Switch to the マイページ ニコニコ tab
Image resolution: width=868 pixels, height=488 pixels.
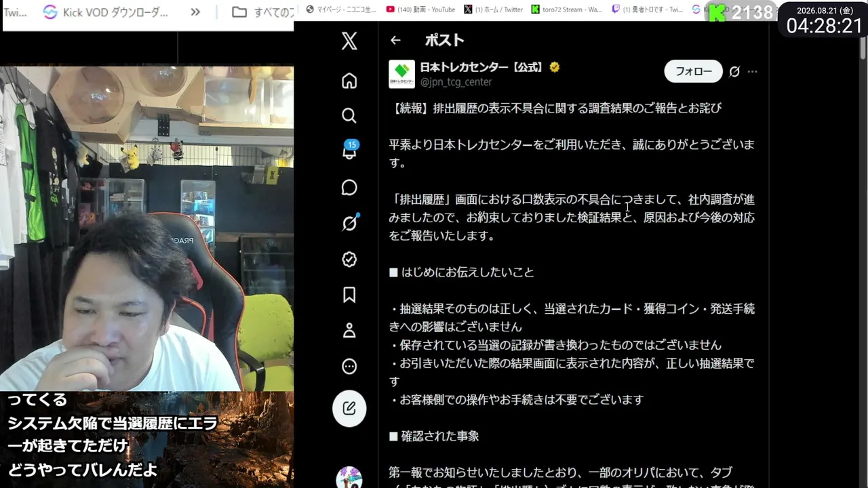point(340,9)
